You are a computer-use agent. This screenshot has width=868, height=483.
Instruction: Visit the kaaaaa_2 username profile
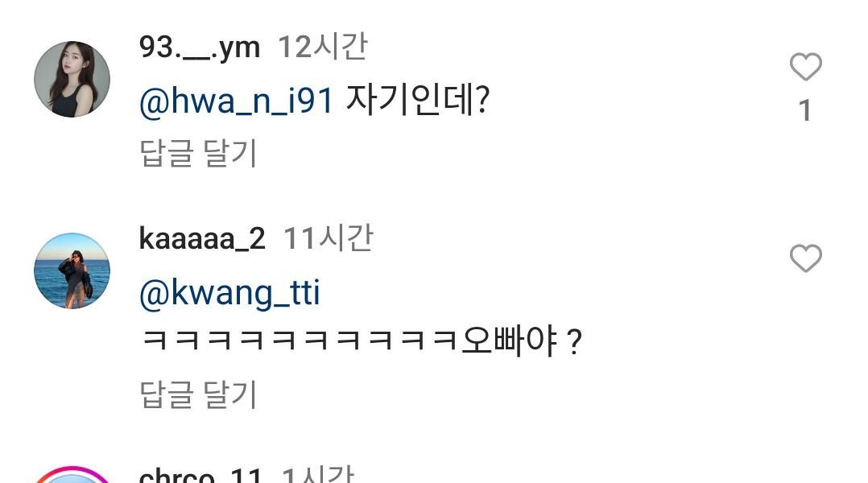point(202,238)
